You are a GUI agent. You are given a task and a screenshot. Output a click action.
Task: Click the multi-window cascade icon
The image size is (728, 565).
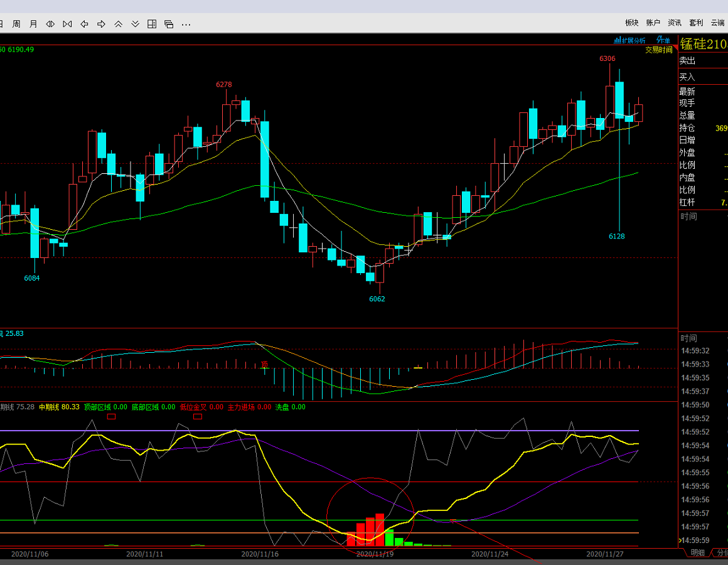(169, 24)
